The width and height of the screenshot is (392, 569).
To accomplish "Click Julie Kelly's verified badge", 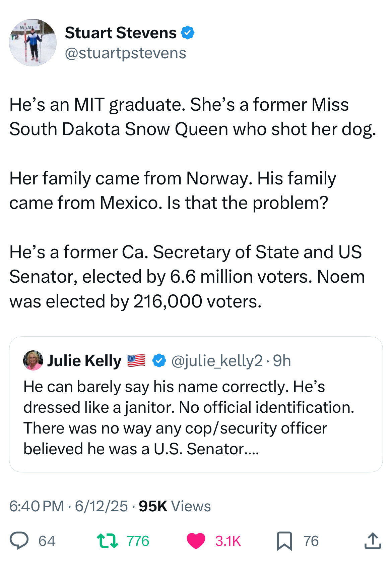I will tap(159, 360).
